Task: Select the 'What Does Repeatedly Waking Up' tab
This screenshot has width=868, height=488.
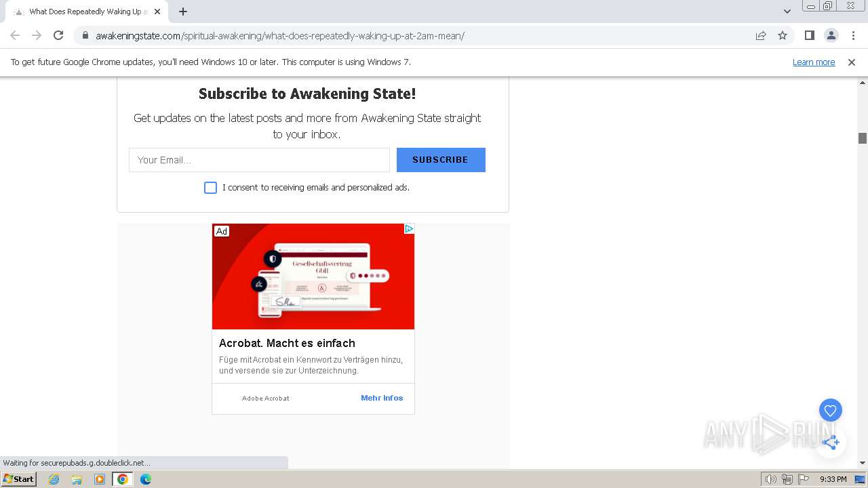Action: 85,12
